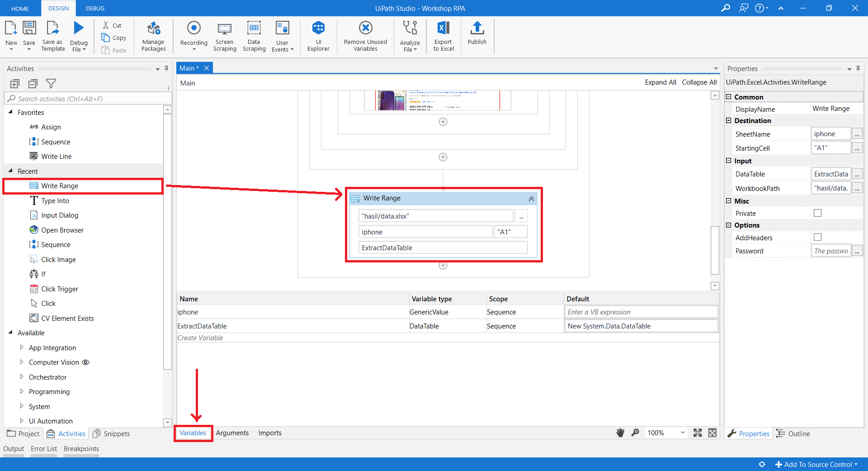Screen dimensions: 868x471
Task: Collapse the Write Range activity
Action: click(x=531, y=199)
